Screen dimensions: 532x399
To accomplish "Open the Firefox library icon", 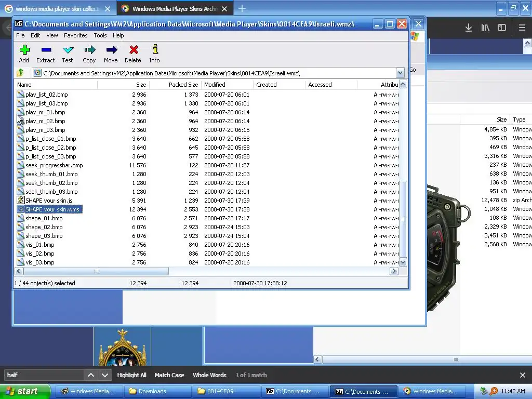I will [485, 28].
